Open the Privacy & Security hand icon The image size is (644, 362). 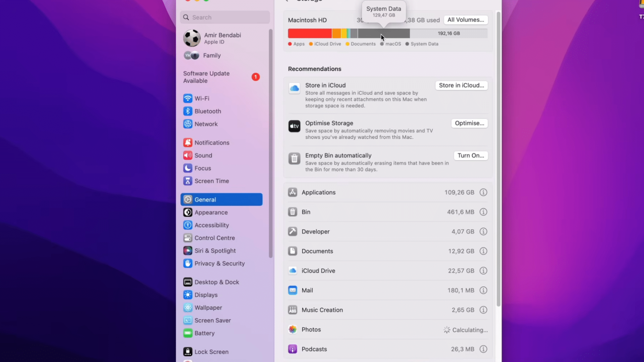188,263
